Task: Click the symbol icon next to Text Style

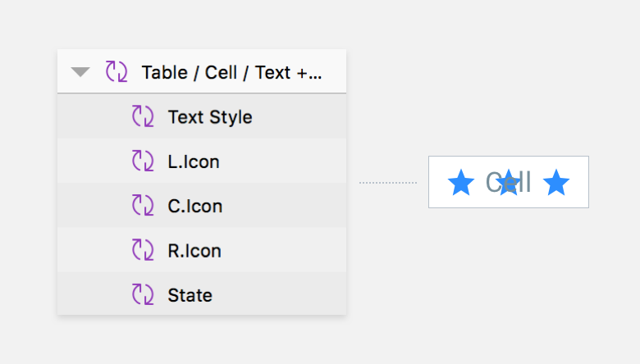Action: 143,116
